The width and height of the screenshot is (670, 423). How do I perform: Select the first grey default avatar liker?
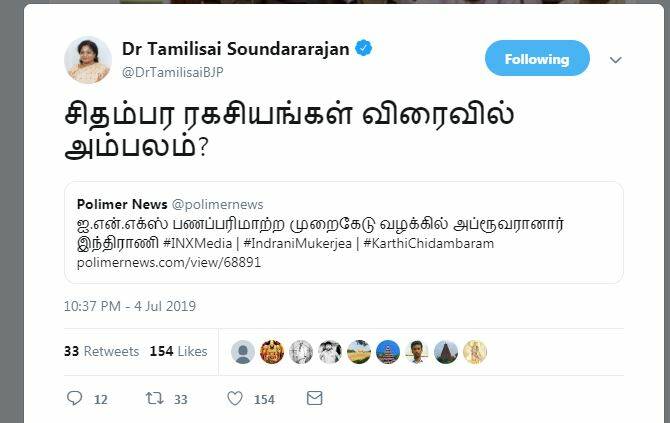(243, 352)
